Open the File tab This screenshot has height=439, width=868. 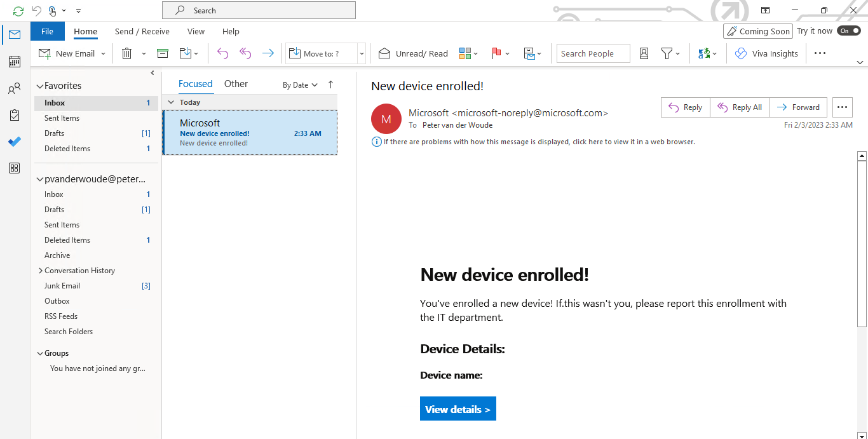47,31
